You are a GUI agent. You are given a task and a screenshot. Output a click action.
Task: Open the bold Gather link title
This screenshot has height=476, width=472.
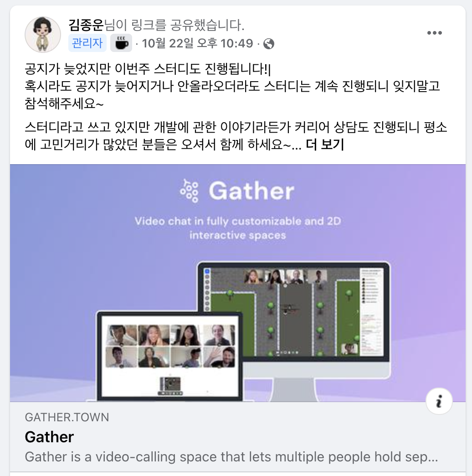tap(49, 437)
